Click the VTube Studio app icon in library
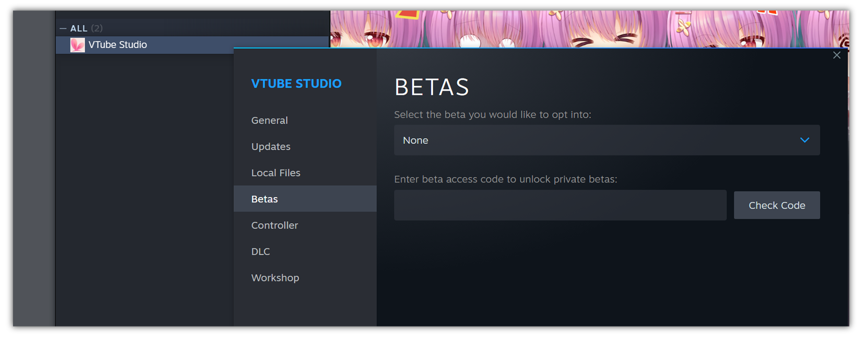Viewport: 868px width, 338px height. point(77,45)
